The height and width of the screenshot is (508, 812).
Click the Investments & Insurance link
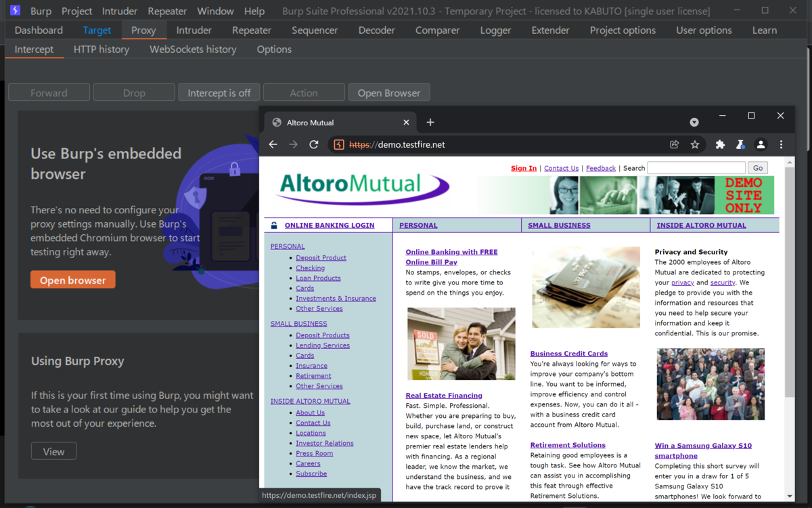click(x=336, y=299)
